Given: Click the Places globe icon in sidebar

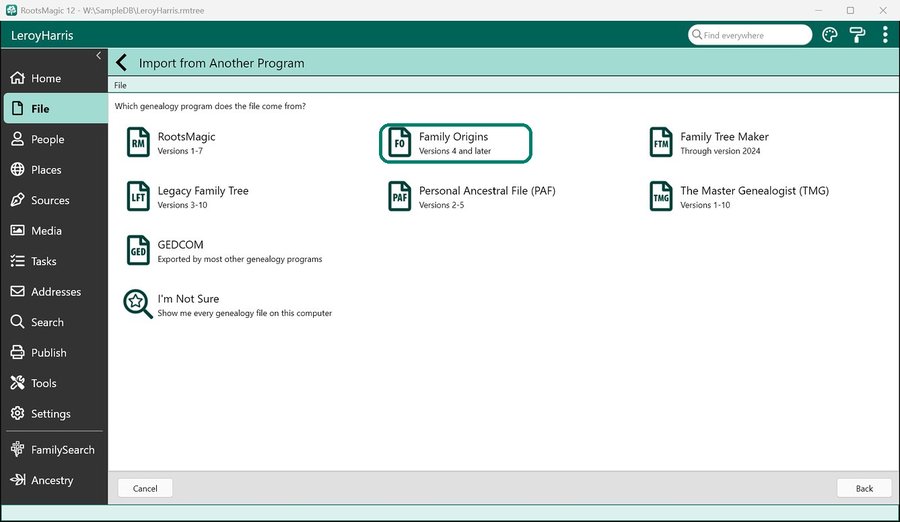Looking at the screenshot, I should coord(18,169).
